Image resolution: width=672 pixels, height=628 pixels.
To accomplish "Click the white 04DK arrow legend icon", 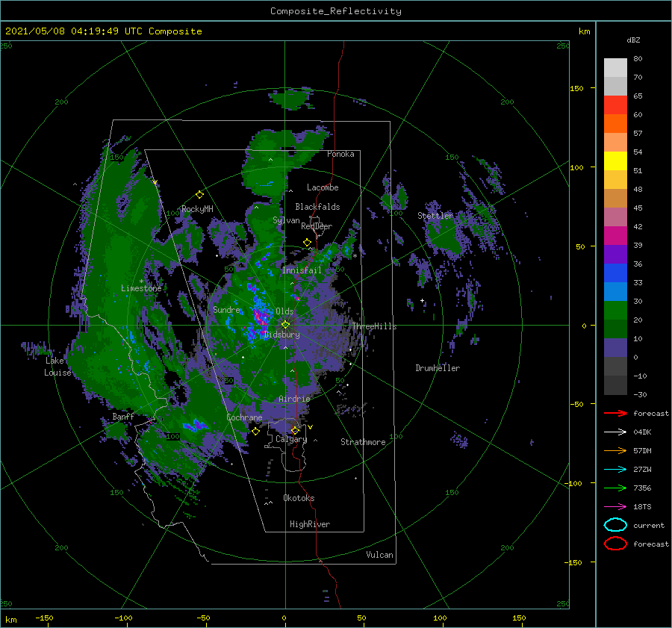I will pos(615,432).
